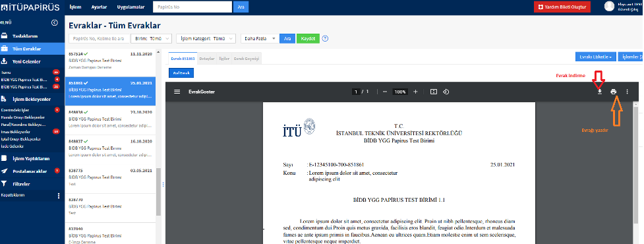
Task: Select document 848837 dated 16.10.2020
Action: (x=110, y=148)
